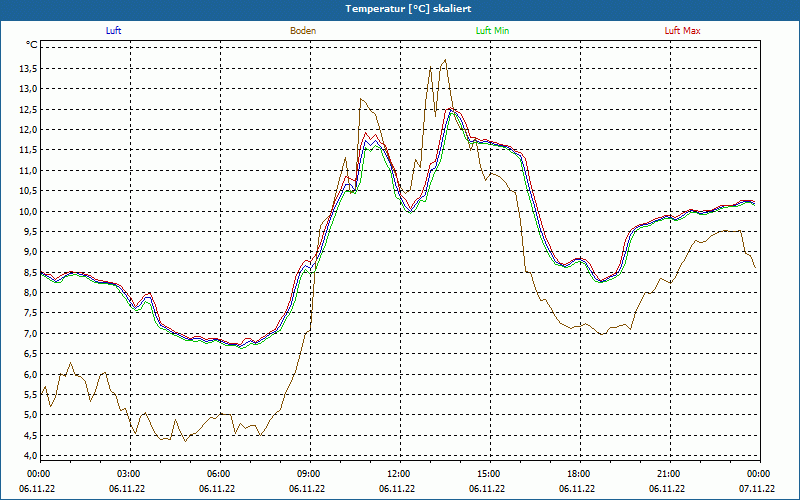Screen dimensions: 800x500
Task: Click the 5,5 y-axis value
Action: (x=31, y=395)
